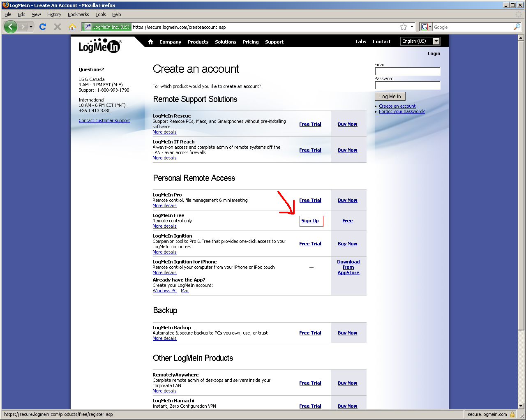Click Buy Now for LogMeIn Rescue

(x=348, y=124)
